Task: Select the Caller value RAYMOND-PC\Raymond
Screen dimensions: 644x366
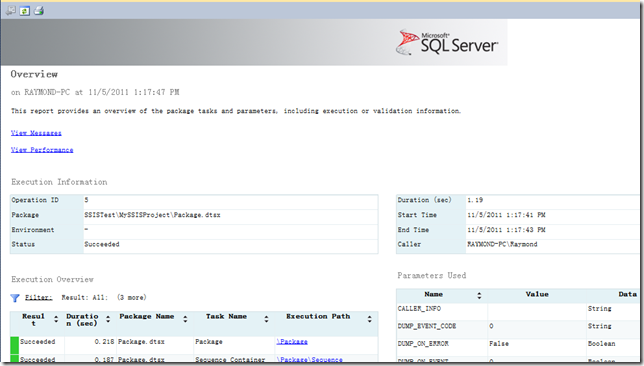Action: click(502, 244)
